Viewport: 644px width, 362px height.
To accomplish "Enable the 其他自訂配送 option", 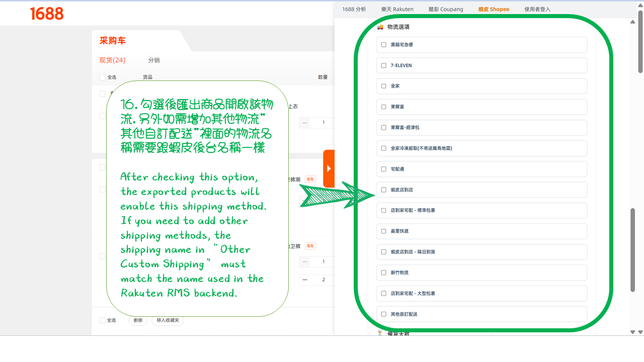I will tap(383, 313).
